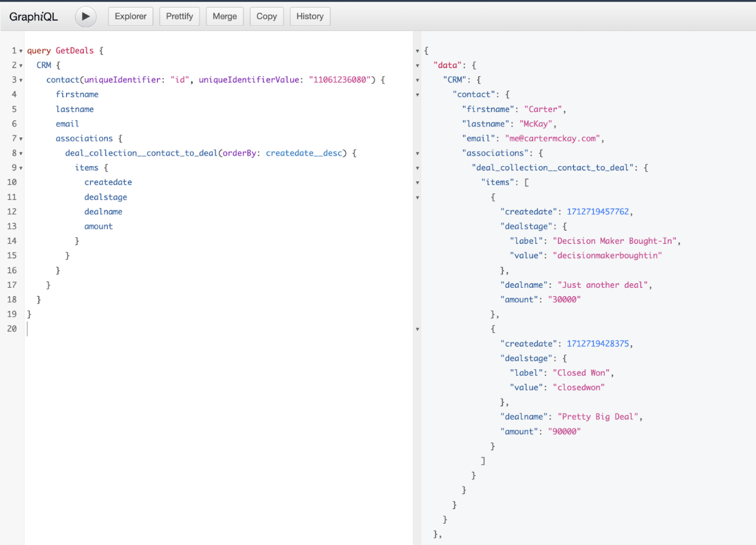
Task: Click the "Decision Maker Bought-In" label value
Action: pos(615,241)
